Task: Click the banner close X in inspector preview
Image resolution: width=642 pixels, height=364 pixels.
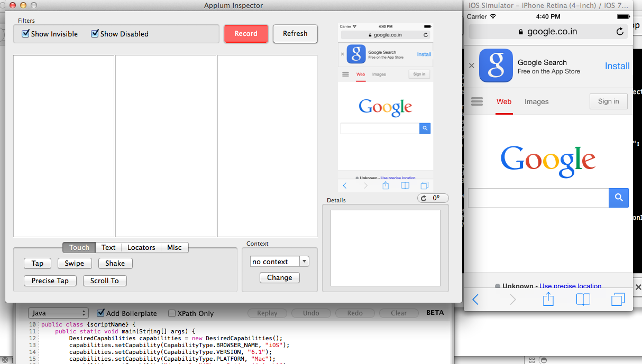Action: pyautogui.click(x=342, y=54)
